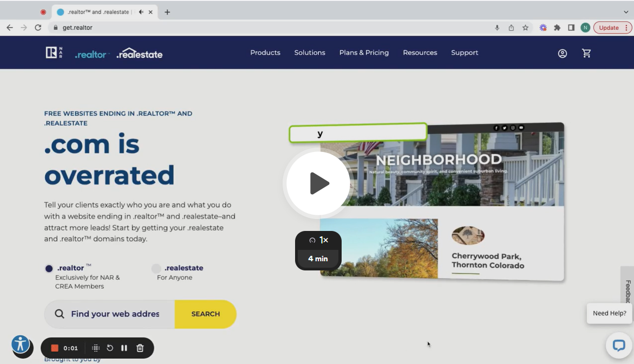
Task: Pause the screen recording
Action: pos(124,348)
